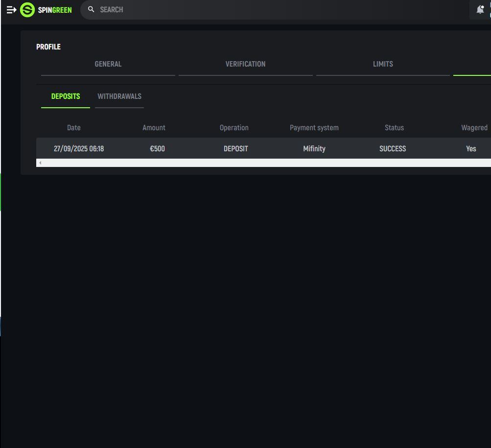The height and width of the screenshot is (448, 491).
Task: Click the Status column header
Action: point(394,128)
